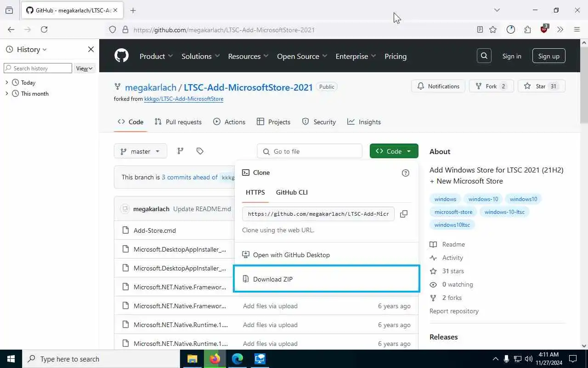Open File Explorer from taskbar
Screen dimensions: 588x368
pos(192,359)
